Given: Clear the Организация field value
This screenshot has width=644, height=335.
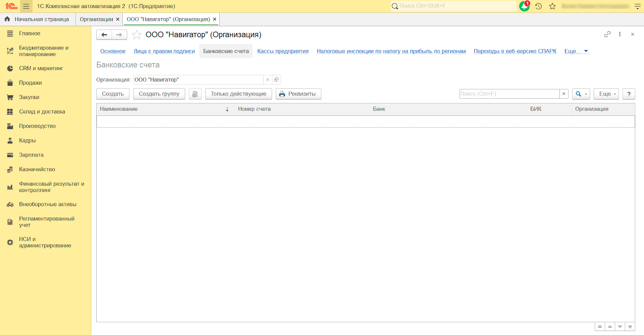Looking at the screenshot, I should (x=268, y=80).
